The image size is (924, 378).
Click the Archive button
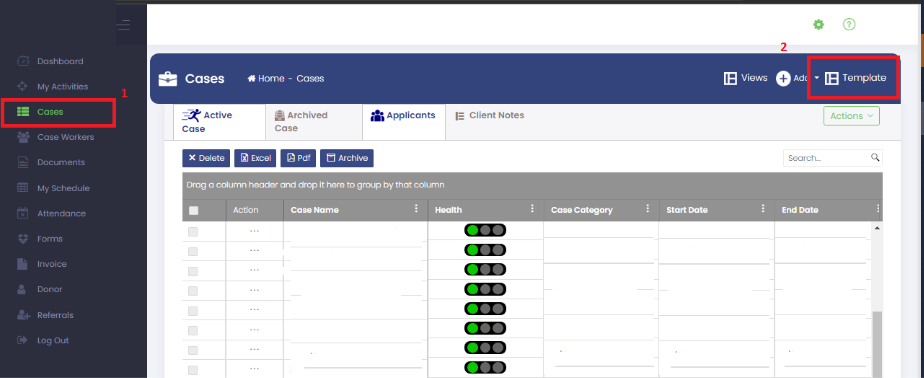[x=347, y=158]
